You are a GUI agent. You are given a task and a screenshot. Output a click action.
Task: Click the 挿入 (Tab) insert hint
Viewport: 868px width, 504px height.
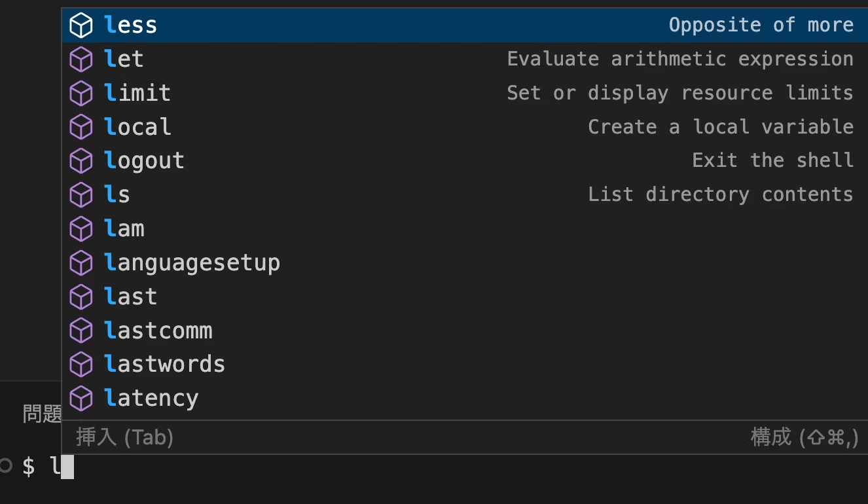(124, 437)
